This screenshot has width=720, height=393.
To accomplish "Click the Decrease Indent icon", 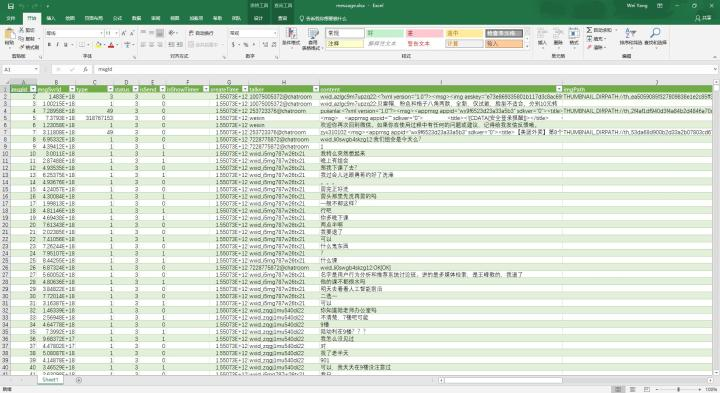I will pos(171,45).
